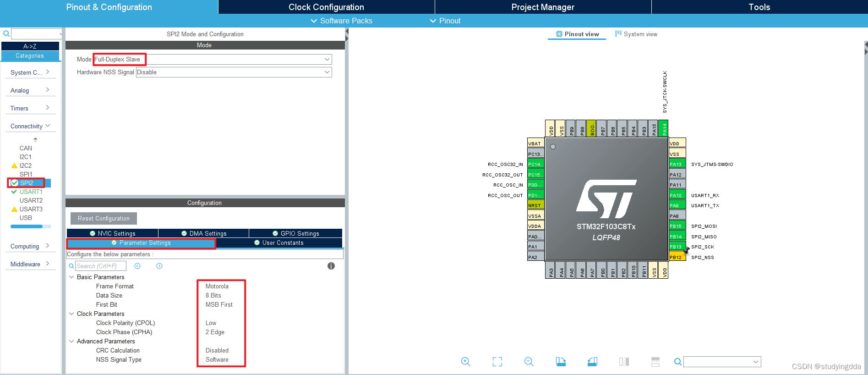Zoom out of the pinout view

[x=529, y=361]
